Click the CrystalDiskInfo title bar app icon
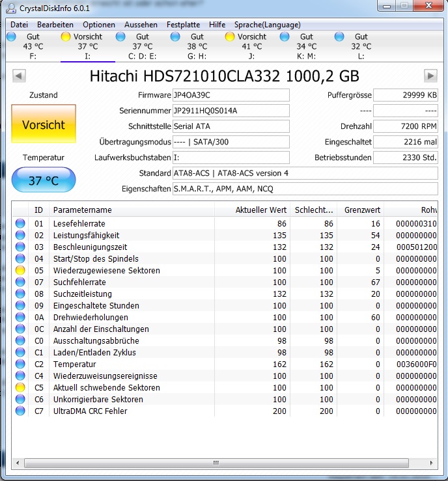Image resolution: width=448 pixels, height=481 pixels. 11,8
